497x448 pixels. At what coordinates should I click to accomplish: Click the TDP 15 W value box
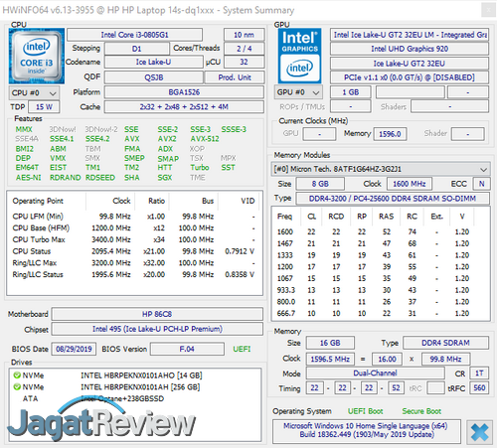pyautogui.click(x=44, y=107)
